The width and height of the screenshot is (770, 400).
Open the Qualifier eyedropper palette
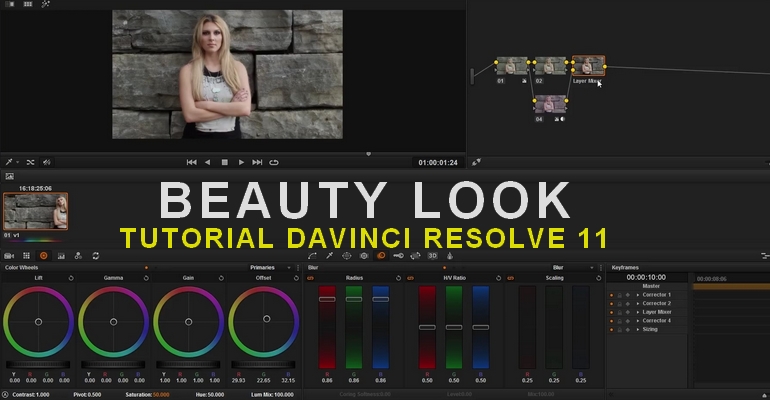click(330, 256)
